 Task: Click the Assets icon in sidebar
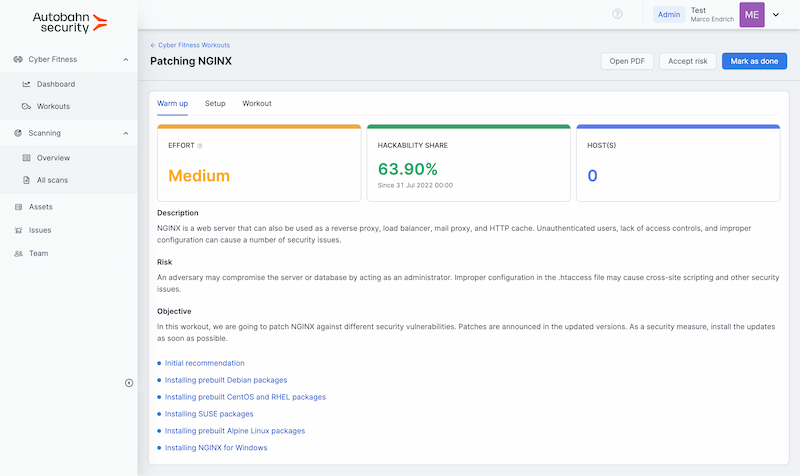(19, 207)
